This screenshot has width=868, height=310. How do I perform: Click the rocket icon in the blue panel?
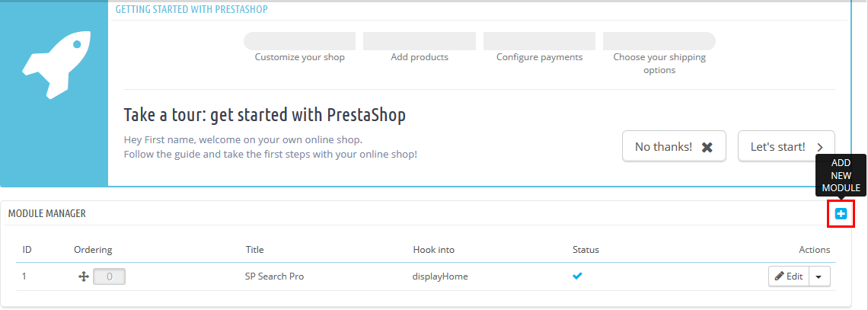[x=55, y=66]
